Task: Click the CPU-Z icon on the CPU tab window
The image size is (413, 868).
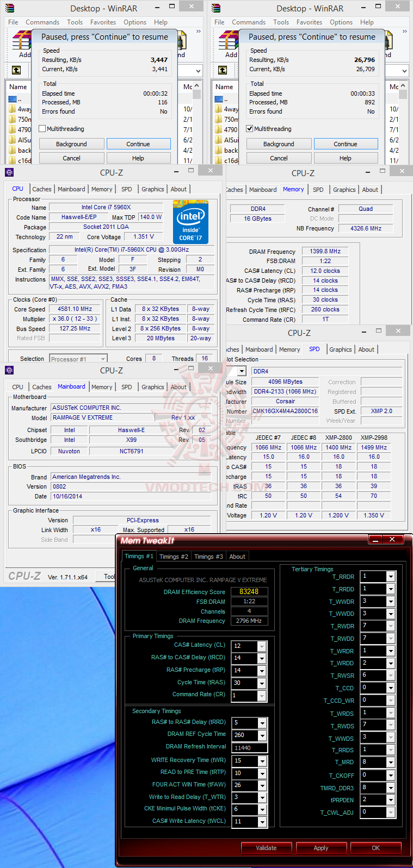Action: coord(9,172)
